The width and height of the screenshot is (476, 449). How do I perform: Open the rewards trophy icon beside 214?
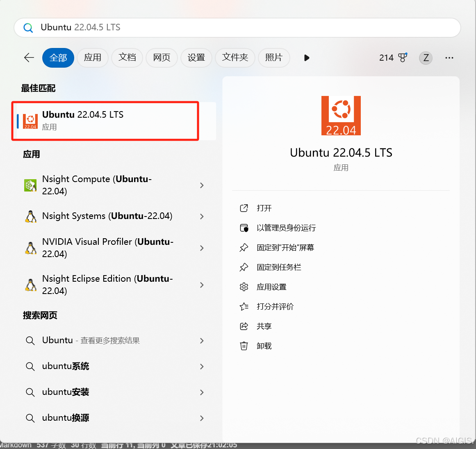403,57
